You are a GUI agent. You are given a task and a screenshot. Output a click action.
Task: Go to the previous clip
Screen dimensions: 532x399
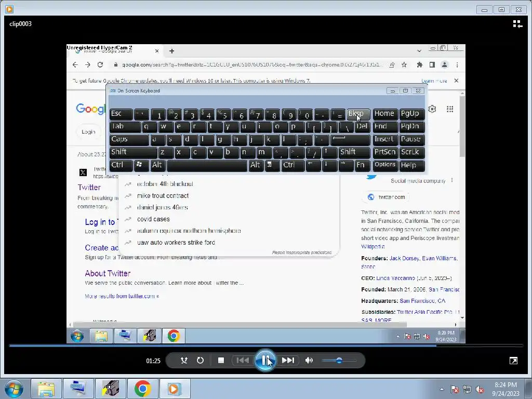click(x=243, y=361)
